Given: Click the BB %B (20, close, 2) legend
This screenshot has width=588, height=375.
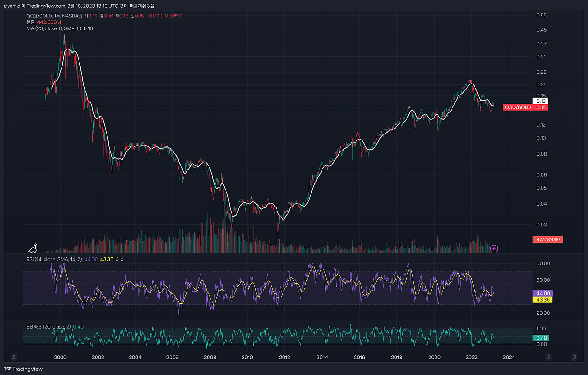Looking at the screenshot, I should click(x=48, y=327).
